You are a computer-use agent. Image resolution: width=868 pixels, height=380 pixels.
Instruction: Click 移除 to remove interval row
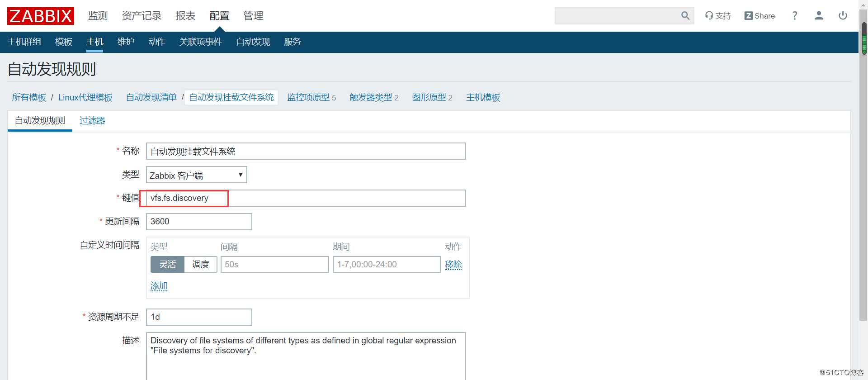(x=453, y=265)
